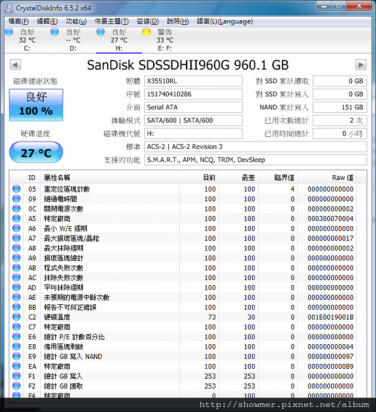Click the previous disk left arrow
Viewport: 376px width, 412px height.
pyautogui.click(x=15, y=65)
